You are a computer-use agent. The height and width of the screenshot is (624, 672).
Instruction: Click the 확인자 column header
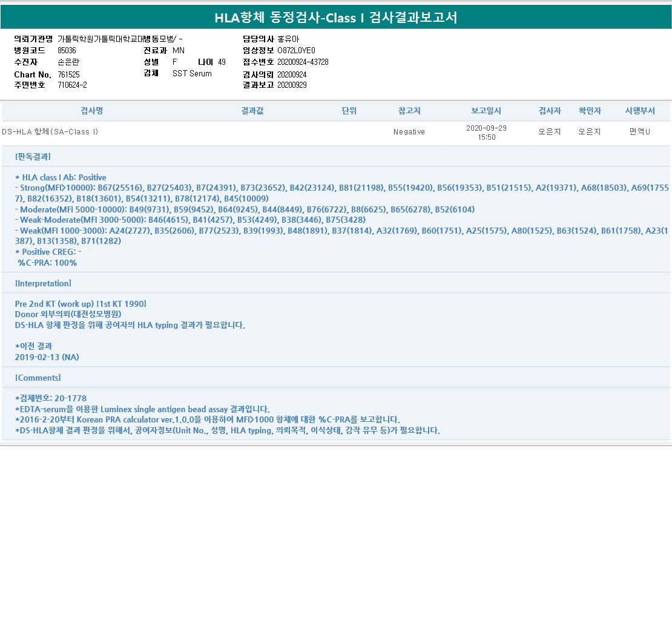(590, 111)
